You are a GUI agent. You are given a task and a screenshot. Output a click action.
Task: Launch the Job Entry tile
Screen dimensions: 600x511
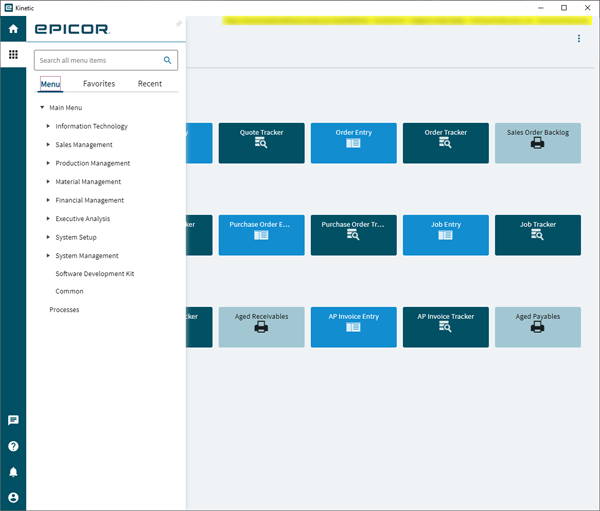point(445,235)
